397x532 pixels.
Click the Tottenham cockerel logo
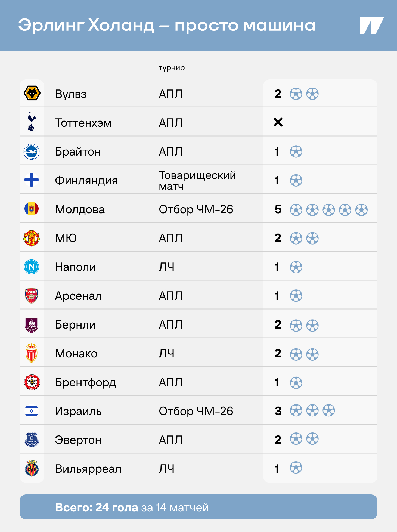point(32,122)
